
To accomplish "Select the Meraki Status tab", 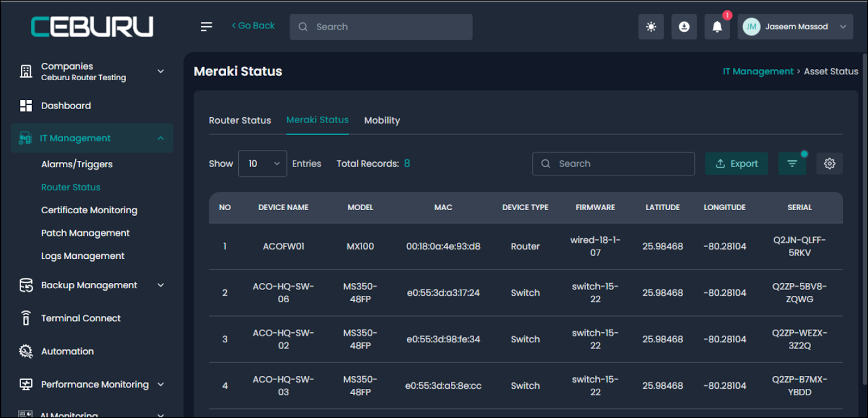I will point(317,120).
